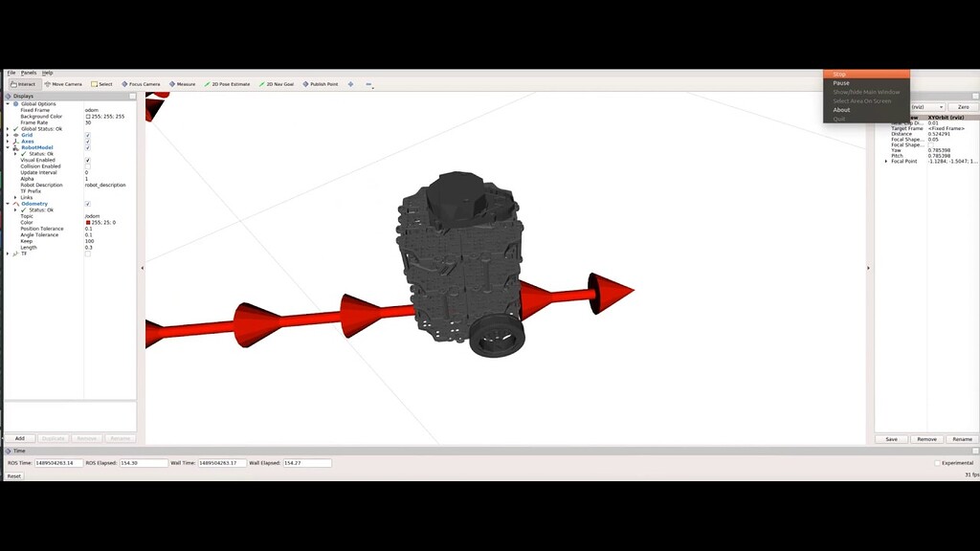Activate the 2D Pose Estimate tool

click(x=227, y=83)
